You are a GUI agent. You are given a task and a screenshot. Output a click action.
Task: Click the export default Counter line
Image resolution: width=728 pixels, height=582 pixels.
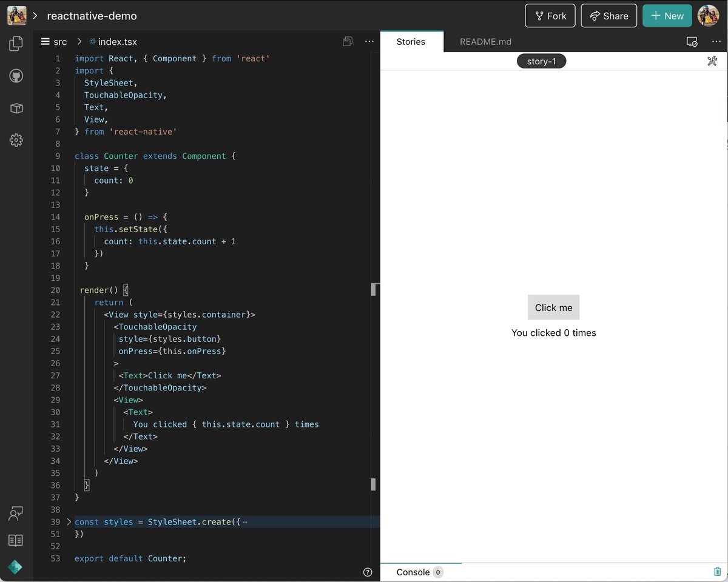point(130,558)
